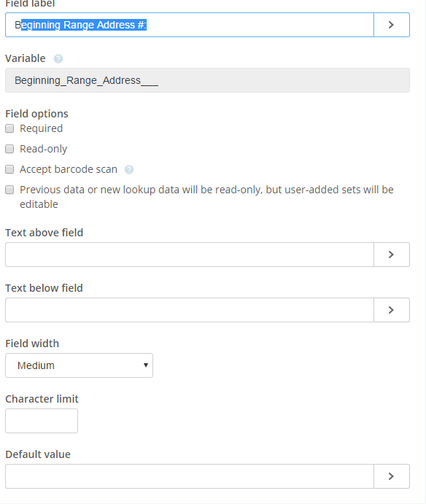Viewport: 426px width, 504px height.
Task: Click the Required label text
Action: 41,128
